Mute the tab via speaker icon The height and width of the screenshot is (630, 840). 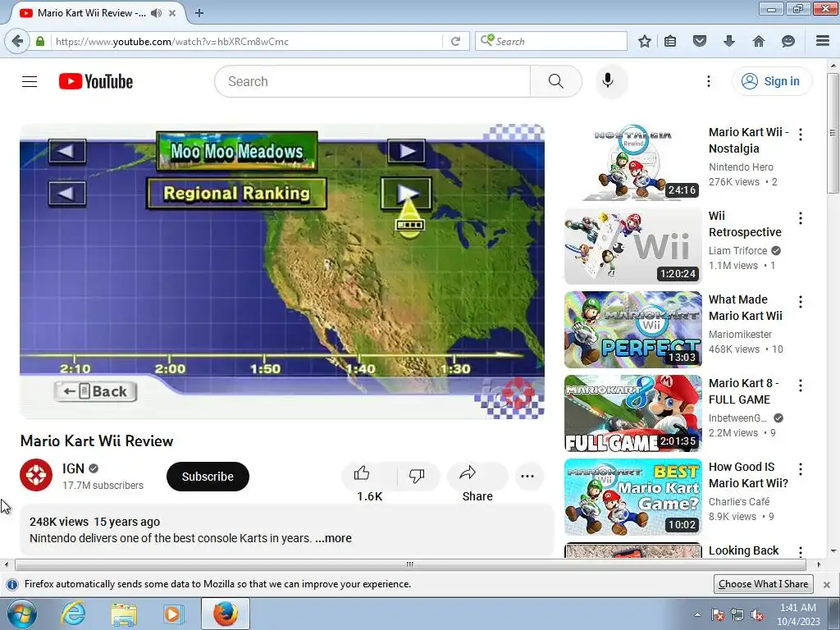coord(156,13)
